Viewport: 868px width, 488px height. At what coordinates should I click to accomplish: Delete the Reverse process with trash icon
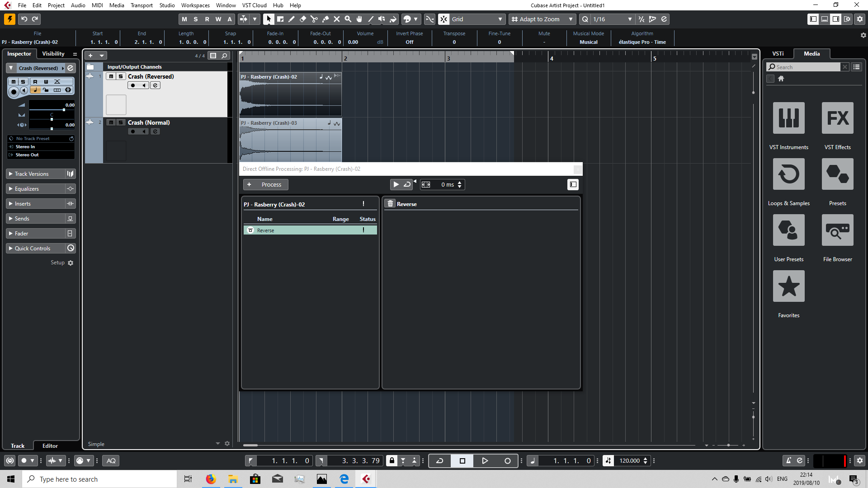391,204
